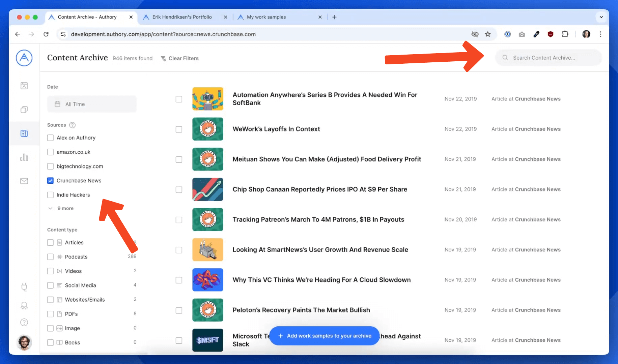Check the Alex on Authory source

click(50, 138)
